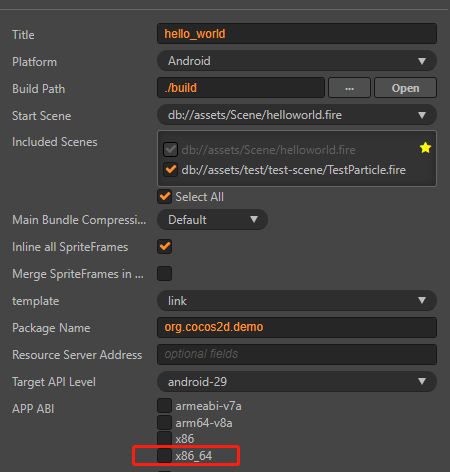Screen dimensions: 450x472
Task: Click the Open build path button
Action: click(405, 88)
